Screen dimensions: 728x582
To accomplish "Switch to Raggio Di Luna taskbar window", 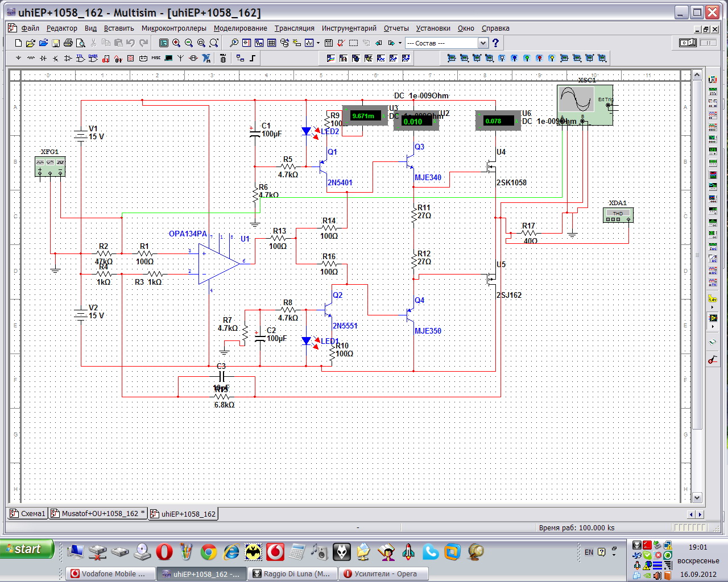I will pos(293,574).
